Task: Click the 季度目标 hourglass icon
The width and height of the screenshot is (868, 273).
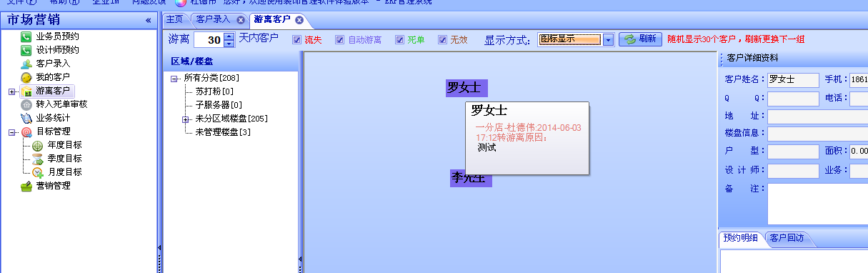Action: point(38,159)
